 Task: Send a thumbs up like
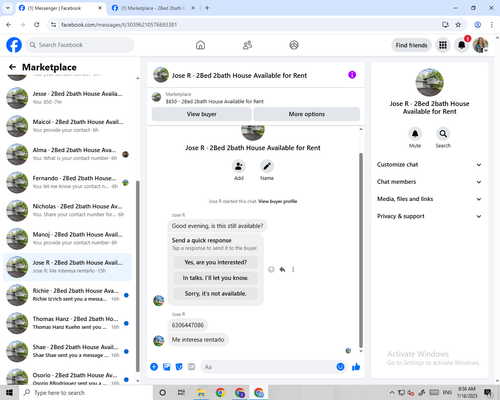click(x=356, y=367)
